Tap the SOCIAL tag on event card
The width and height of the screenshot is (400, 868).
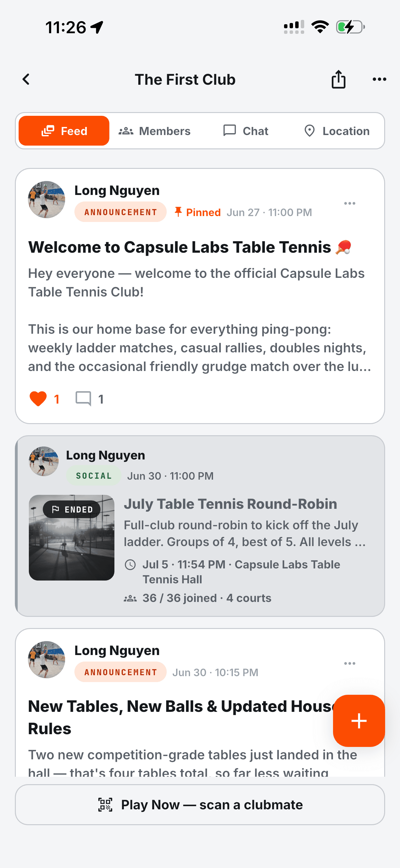click(x=94, y=476)
